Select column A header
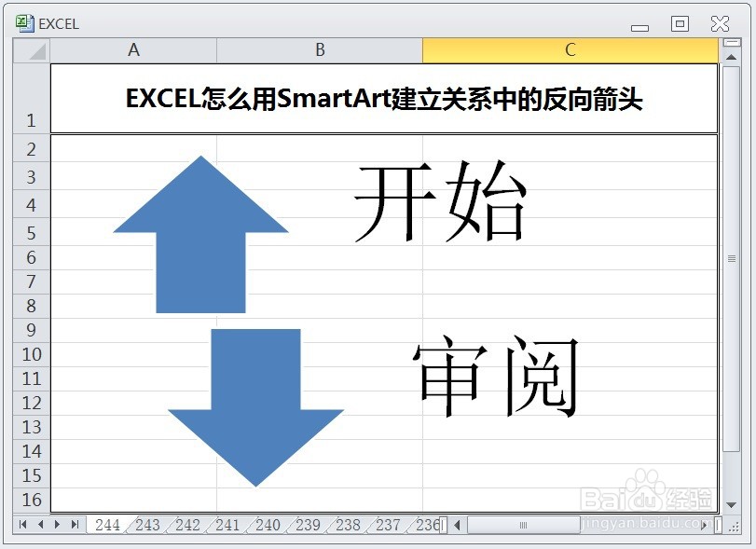This screenshot has height=549, width=756. 133,50
